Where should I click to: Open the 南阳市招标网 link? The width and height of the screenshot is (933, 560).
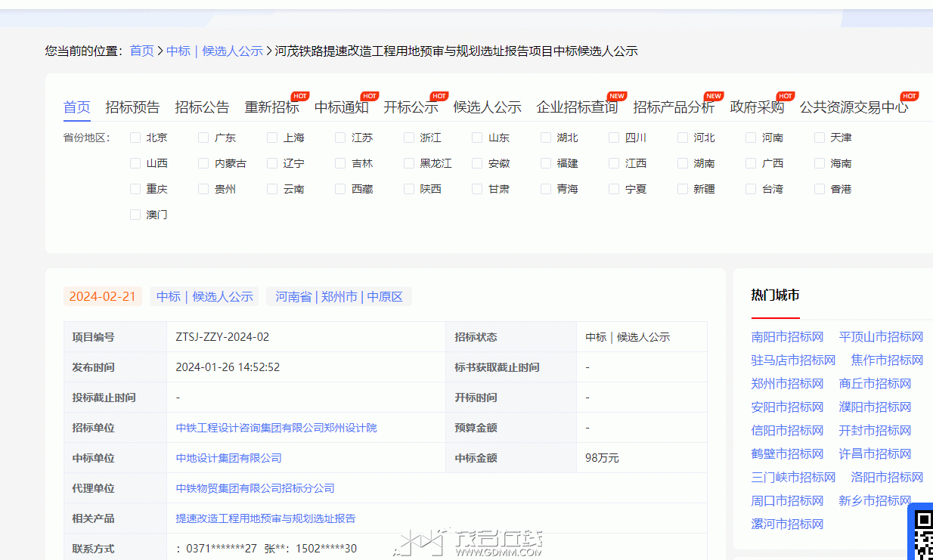coord(787,337)
